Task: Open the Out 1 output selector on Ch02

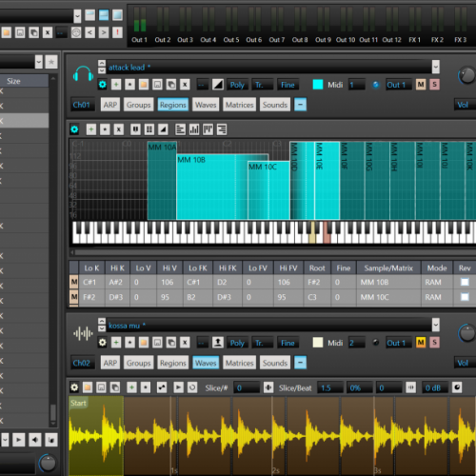Action: click(x=399, y=343)
